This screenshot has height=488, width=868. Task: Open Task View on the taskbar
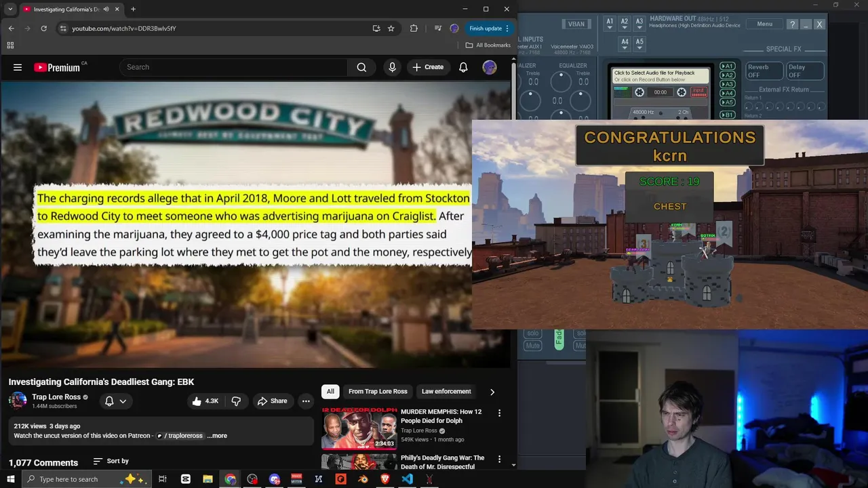coord(163,479)
